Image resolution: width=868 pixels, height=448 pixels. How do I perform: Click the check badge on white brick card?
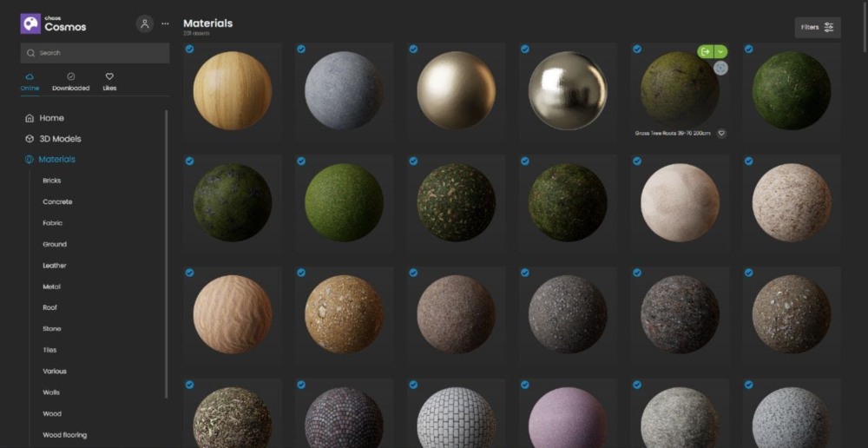tap(413, 385)
